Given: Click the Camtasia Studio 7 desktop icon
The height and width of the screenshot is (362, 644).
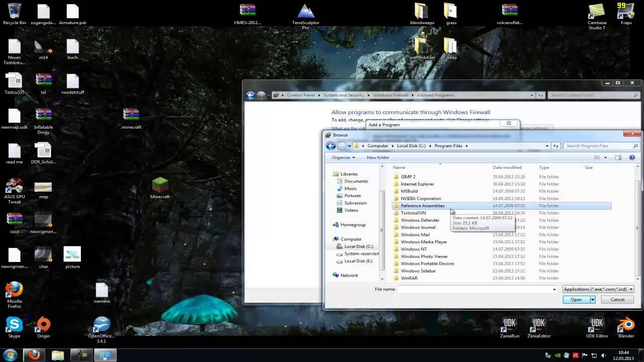Looking at the screenshot, I should [597, 16].
